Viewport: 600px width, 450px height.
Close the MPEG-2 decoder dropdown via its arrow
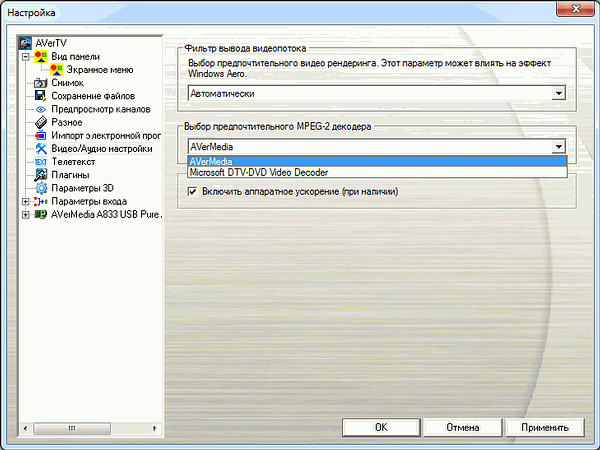(x=559, y=147)
